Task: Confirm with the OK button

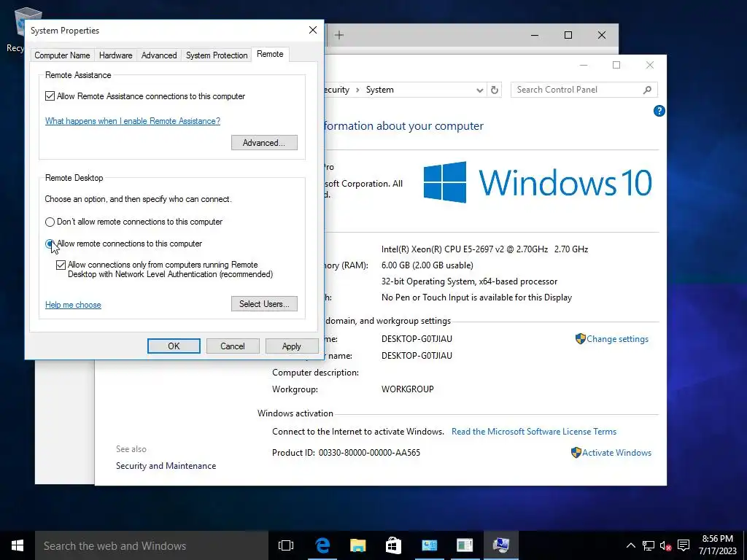Action: point(174,346)
